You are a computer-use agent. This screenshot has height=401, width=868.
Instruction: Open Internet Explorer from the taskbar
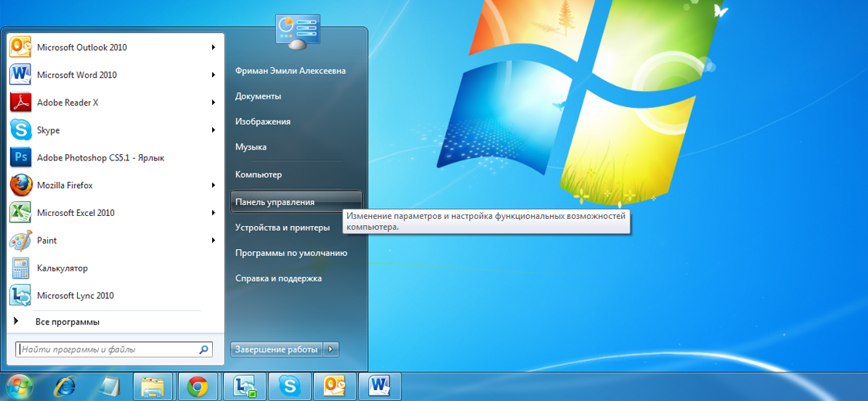click(65, 386)
